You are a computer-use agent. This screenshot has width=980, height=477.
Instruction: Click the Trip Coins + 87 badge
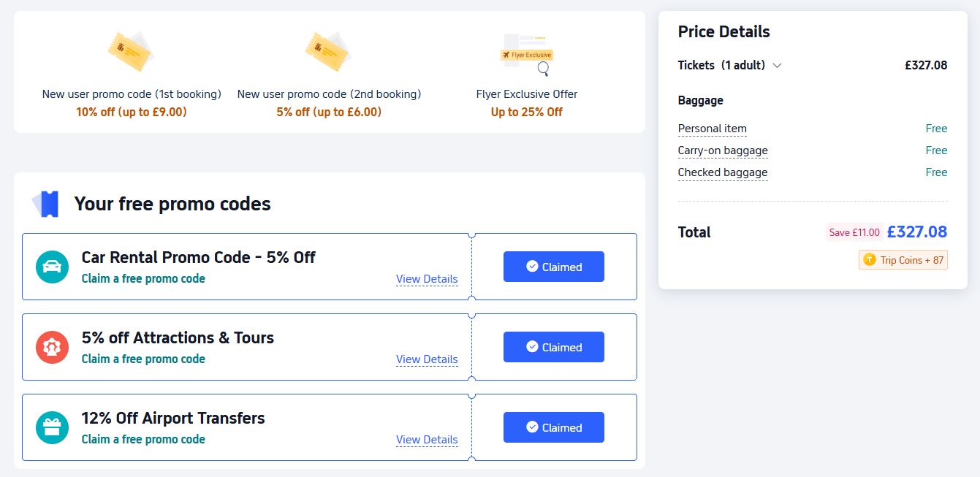pyautogui.click(x=903, y=260)
